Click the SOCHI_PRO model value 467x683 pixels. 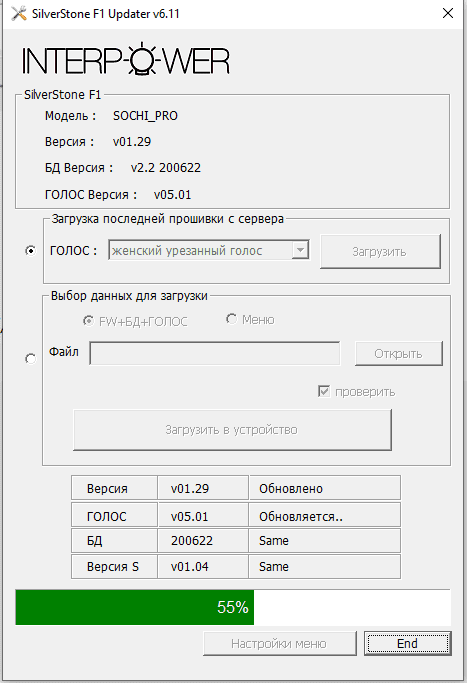click(x=146, y=116)
